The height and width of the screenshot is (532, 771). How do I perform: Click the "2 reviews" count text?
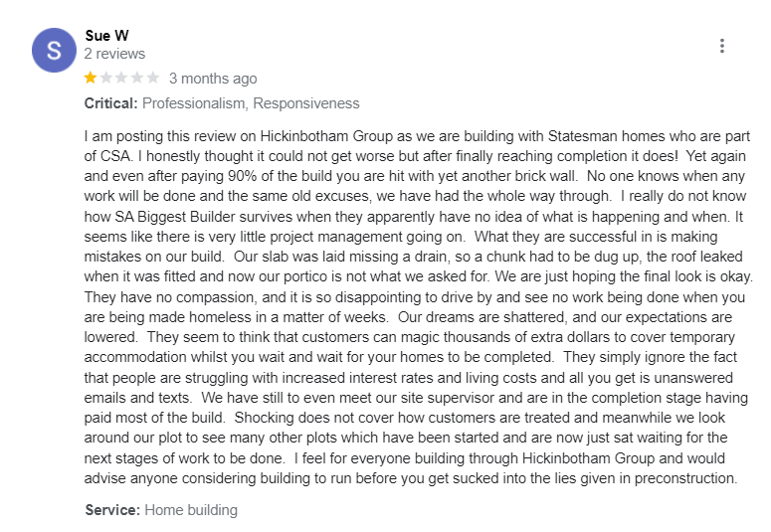point(114,54)
